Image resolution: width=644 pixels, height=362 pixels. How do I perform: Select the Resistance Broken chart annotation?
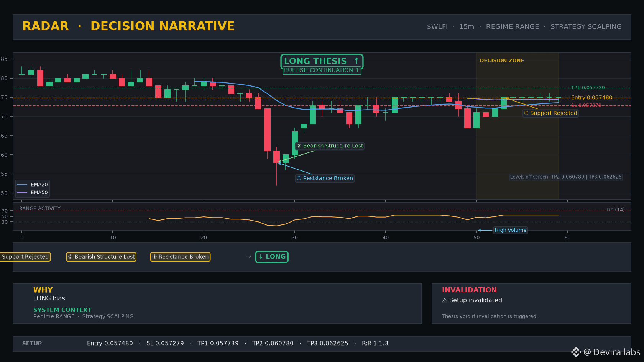[x=325, y=179]
